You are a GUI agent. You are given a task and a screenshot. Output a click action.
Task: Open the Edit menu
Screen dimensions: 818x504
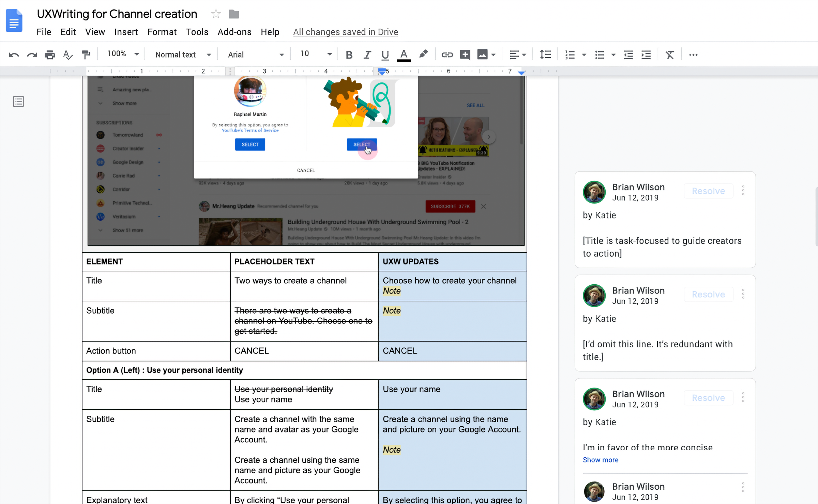coord(68,32)
